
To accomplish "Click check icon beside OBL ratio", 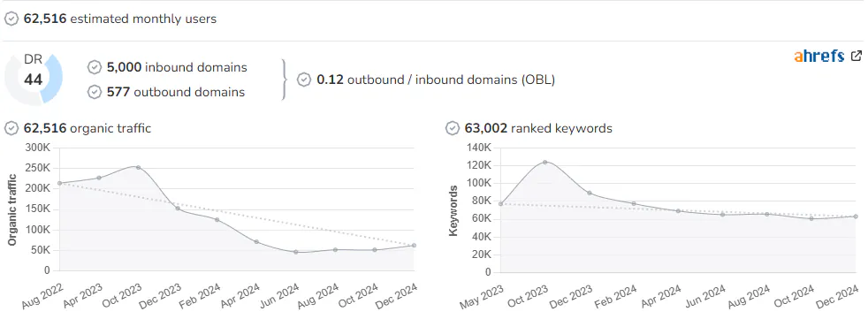I will 304,80.
